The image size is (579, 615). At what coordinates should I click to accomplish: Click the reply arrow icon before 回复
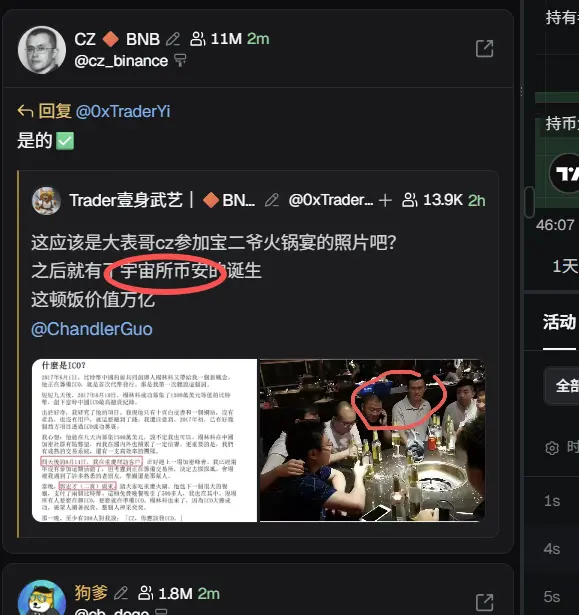click(x=25, y=111)
